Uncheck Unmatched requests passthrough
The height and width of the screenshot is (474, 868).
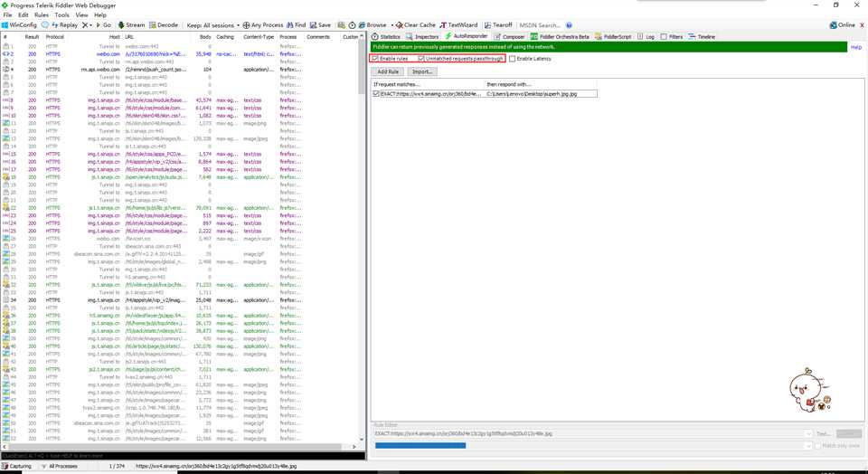[x=421, y=58]
